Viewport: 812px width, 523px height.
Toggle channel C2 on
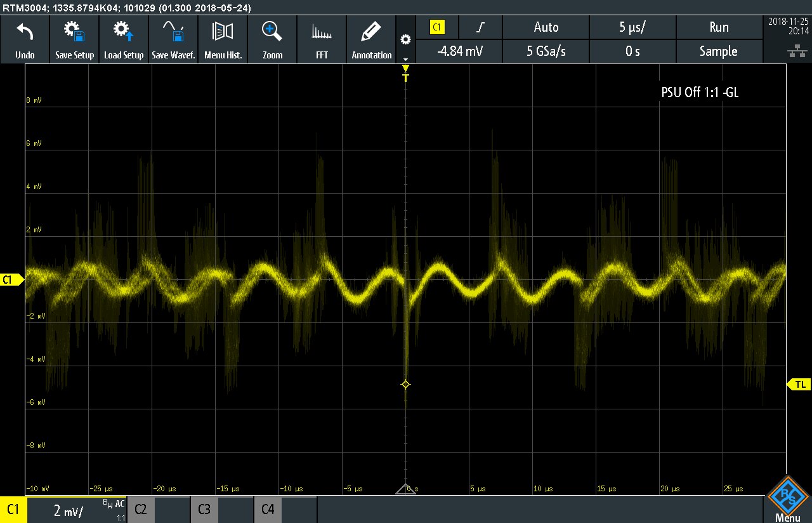tap(141, 510)
